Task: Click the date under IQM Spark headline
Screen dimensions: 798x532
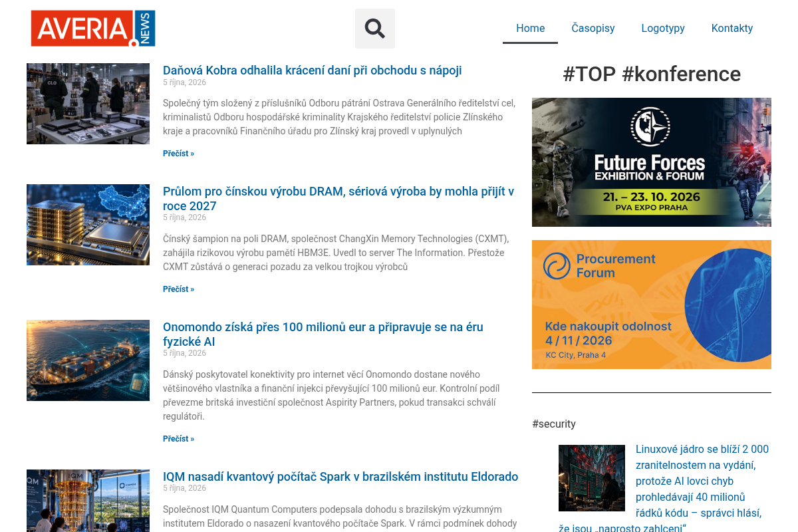Action: [184, 488]
